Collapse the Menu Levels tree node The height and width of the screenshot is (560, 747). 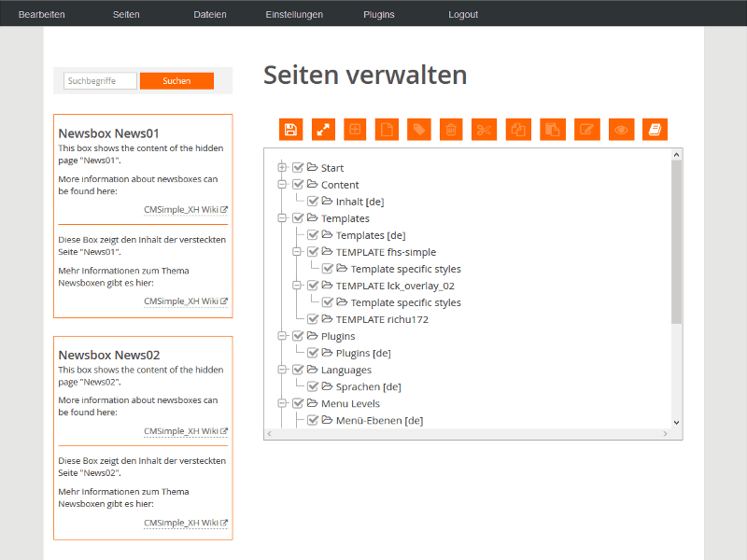tap(282, 403)
